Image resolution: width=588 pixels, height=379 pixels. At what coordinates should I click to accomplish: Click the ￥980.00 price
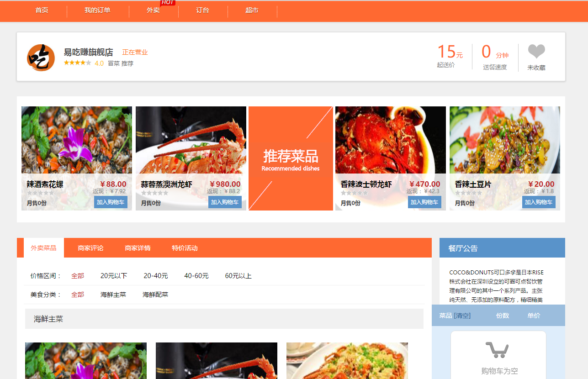(225, 184)
